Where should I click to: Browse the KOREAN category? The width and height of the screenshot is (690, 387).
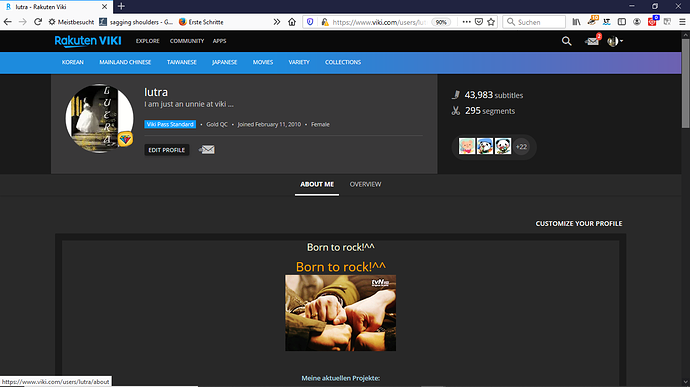click(73, 62)
